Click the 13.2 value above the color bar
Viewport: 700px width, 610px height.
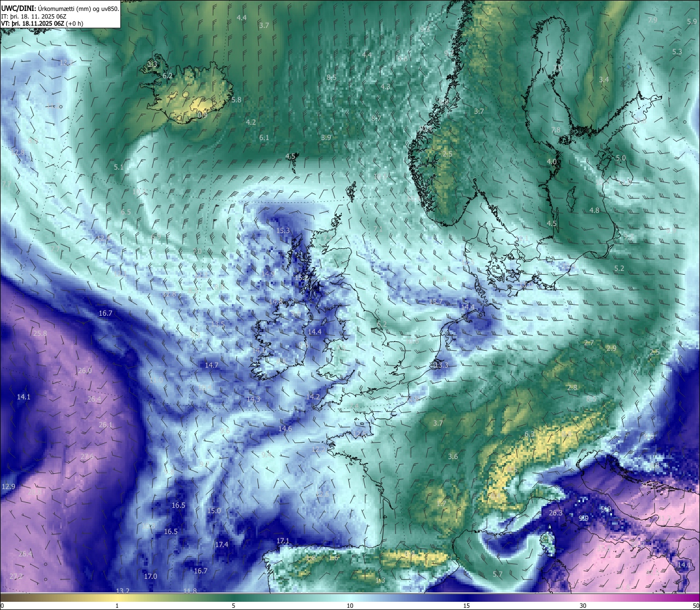pyautogui.click(x=123, y=590)
